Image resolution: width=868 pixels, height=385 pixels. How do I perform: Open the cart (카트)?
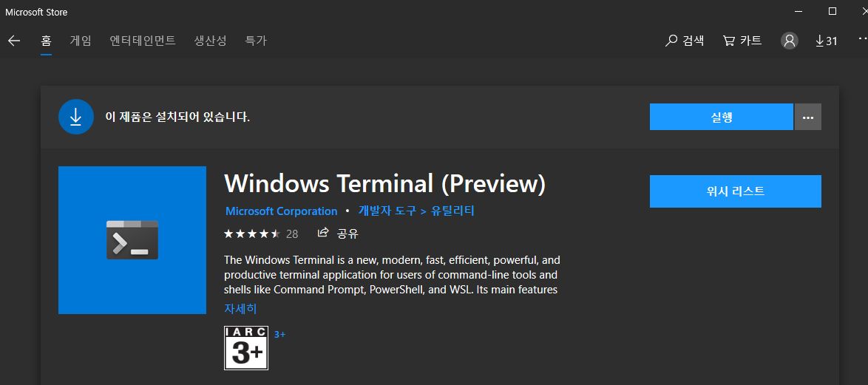pos(742,41)
